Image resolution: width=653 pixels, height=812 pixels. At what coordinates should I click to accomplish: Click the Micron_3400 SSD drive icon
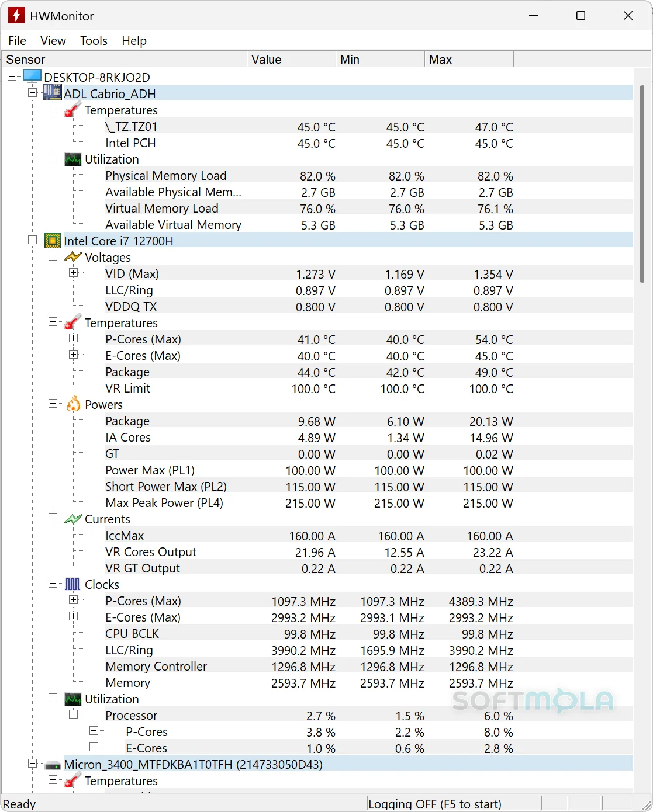point(53,765)
